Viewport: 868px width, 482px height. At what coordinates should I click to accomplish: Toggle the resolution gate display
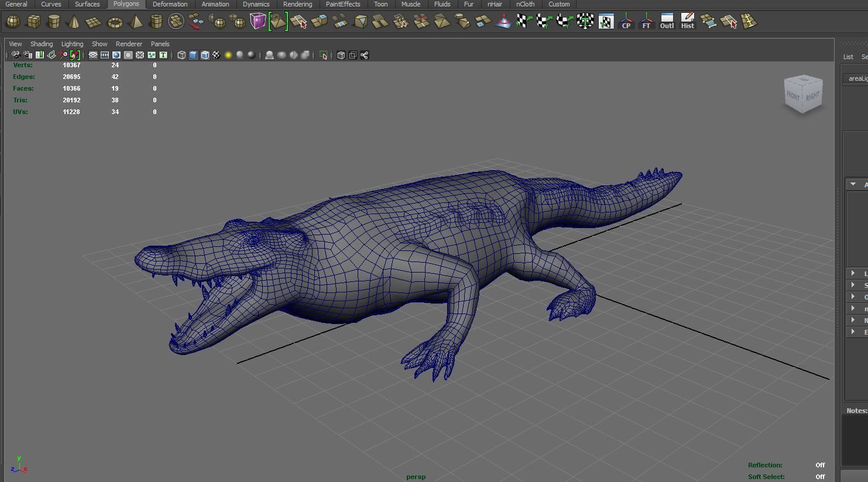pyautogui.click(x=116, y=55)
